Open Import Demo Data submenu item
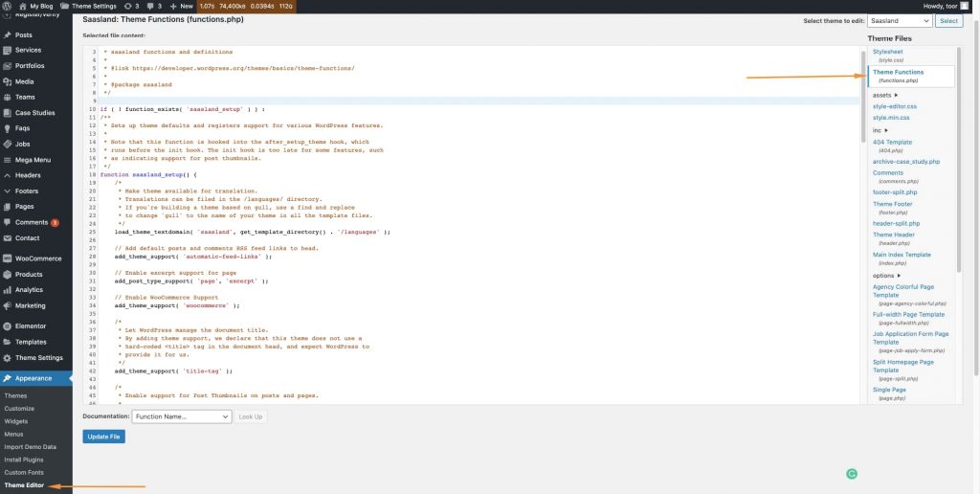The height and width of the screenshot is (494, 980). point(30,447)
